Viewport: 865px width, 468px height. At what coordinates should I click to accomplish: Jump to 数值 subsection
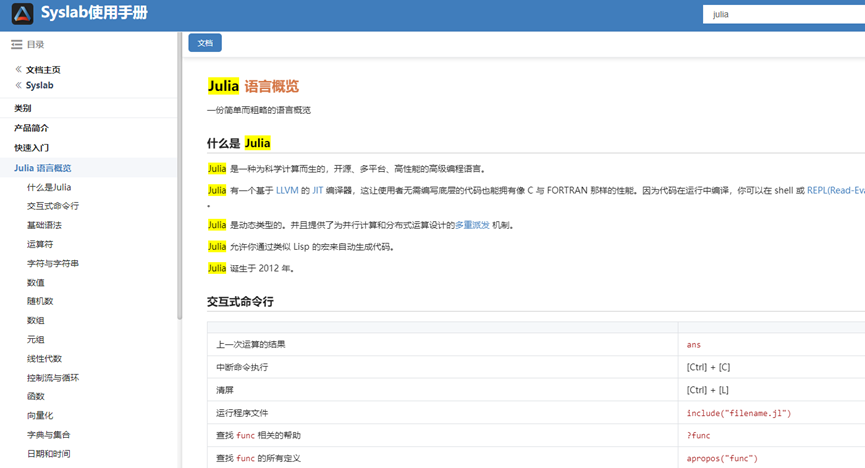point(35,283)
